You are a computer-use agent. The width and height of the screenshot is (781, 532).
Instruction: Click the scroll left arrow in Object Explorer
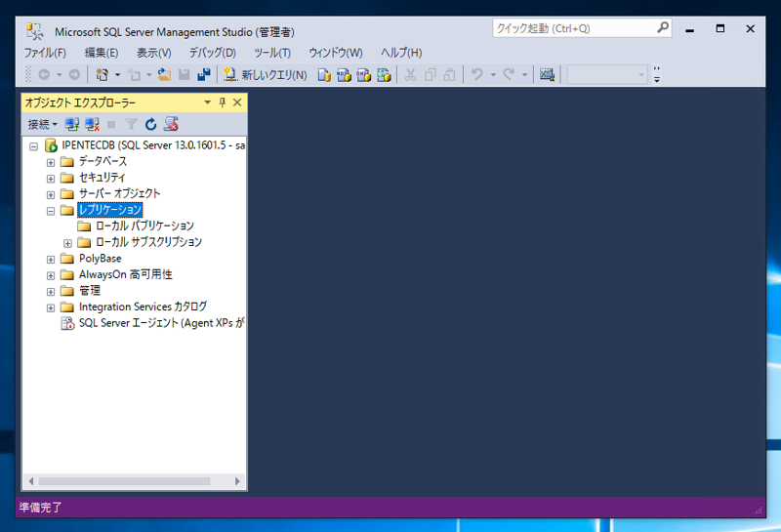[x=31, y=481]
